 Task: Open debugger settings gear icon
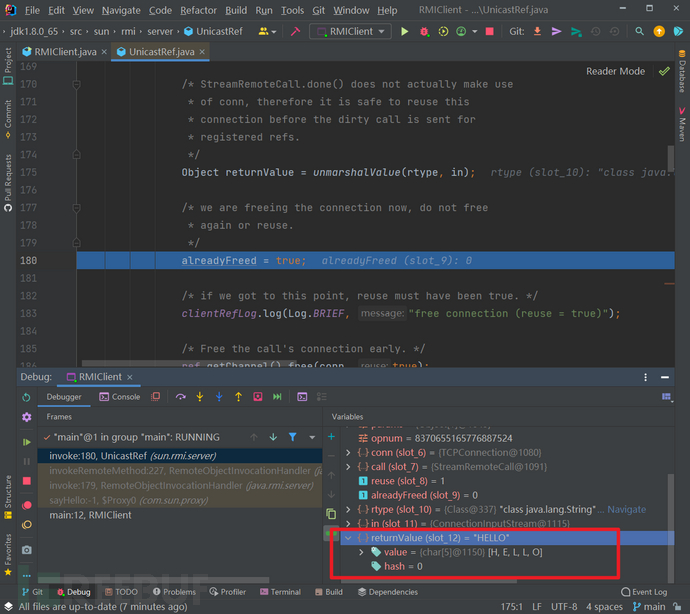(x=27, y=417)
